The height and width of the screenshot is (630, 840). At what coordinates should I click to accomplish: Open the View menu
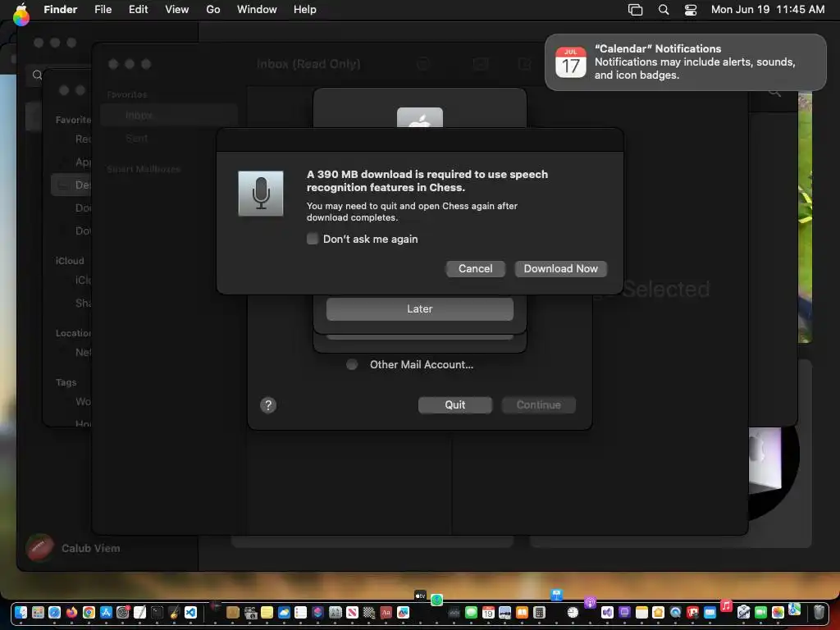pyautogui.click(x=177, y=10)
